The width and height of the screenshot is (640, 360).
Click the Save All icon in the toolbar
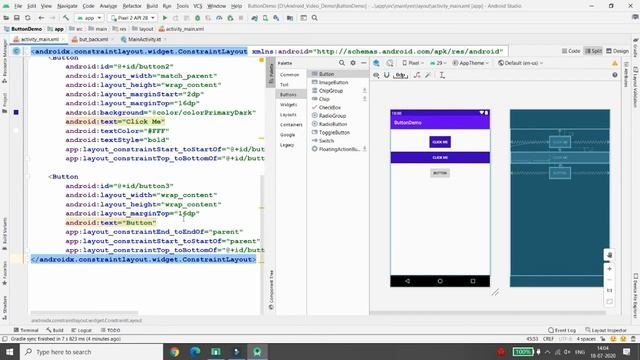point(17,18)
